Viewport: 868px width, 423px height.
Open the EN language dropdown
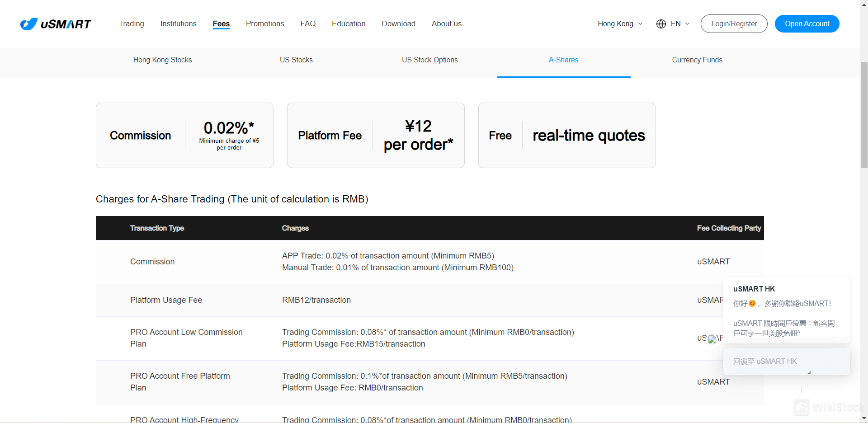click(680, 24)
